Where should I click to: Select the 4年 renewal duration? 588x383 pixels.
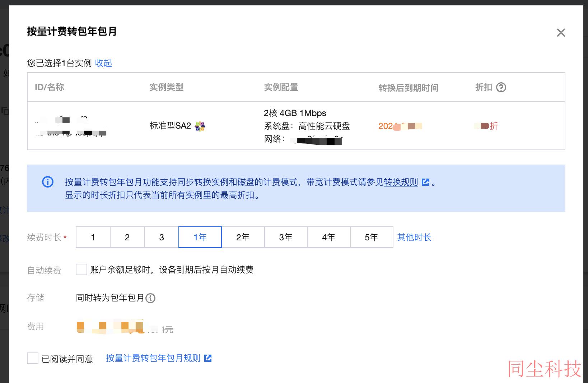tap(328, 237)
